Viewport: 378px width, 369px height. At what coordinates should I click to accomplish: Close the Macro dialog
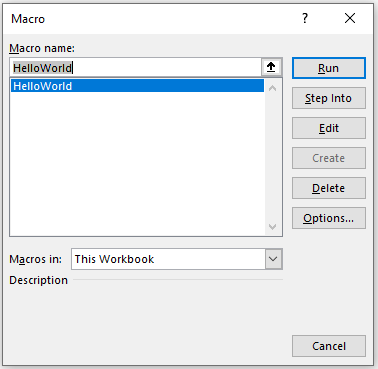pos(350,19)
